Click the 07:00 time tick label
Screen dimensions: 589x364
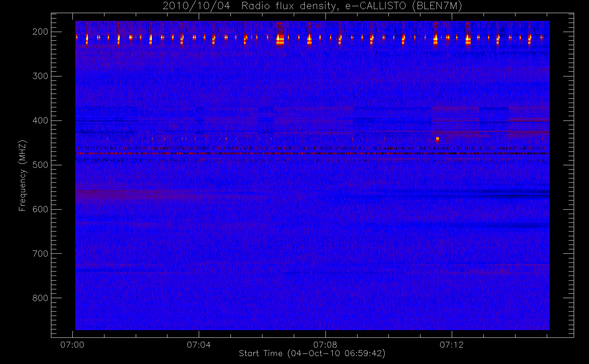click(72, 345)
